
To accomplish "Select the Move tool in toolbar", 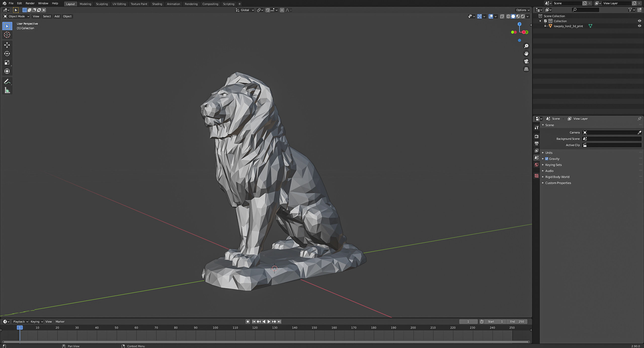I will [7, 45].
